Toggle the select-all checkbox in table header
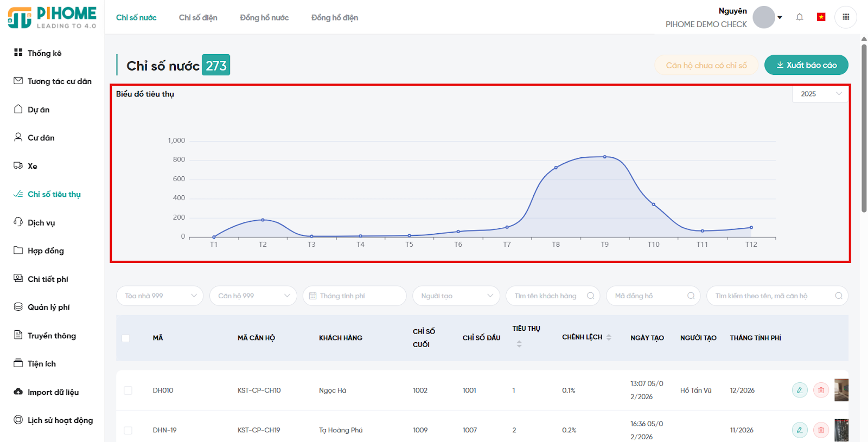Viewport: 868px width, 442px height. 126,338
